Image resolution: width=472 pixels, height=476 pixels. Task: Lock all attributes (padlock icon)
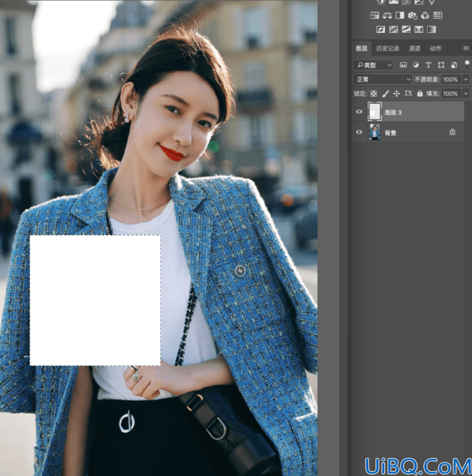[420, 94]
